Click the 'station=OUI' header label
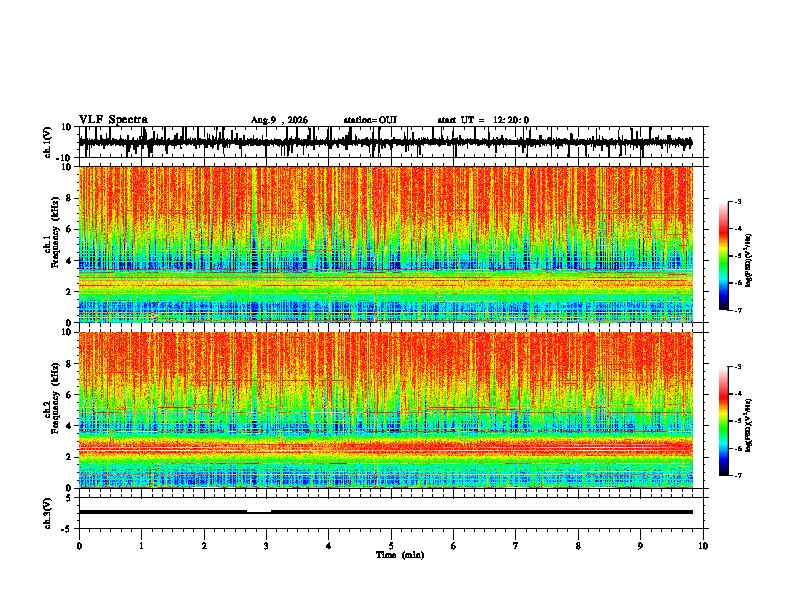 pyautogui.click(x=370, y=120)
